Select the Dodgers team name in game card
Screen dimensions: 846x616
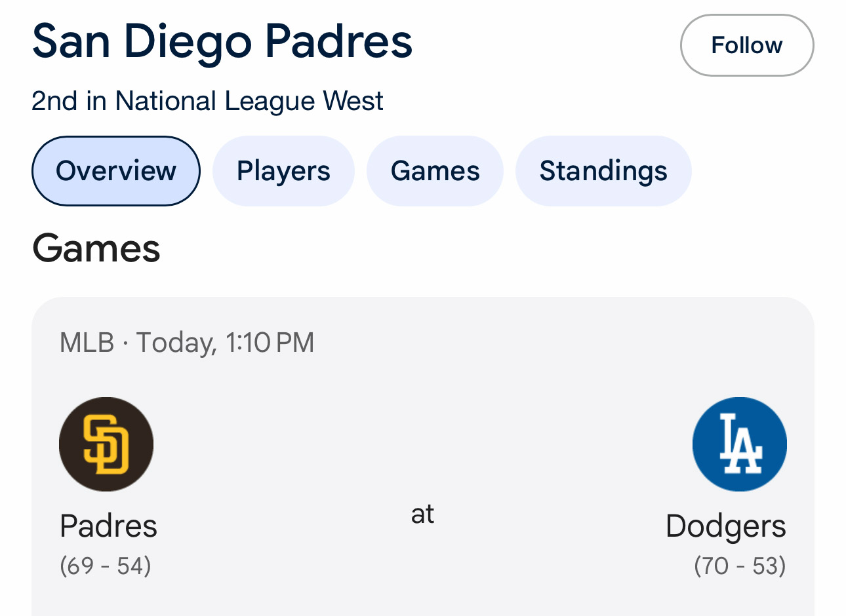pos(725,526)
